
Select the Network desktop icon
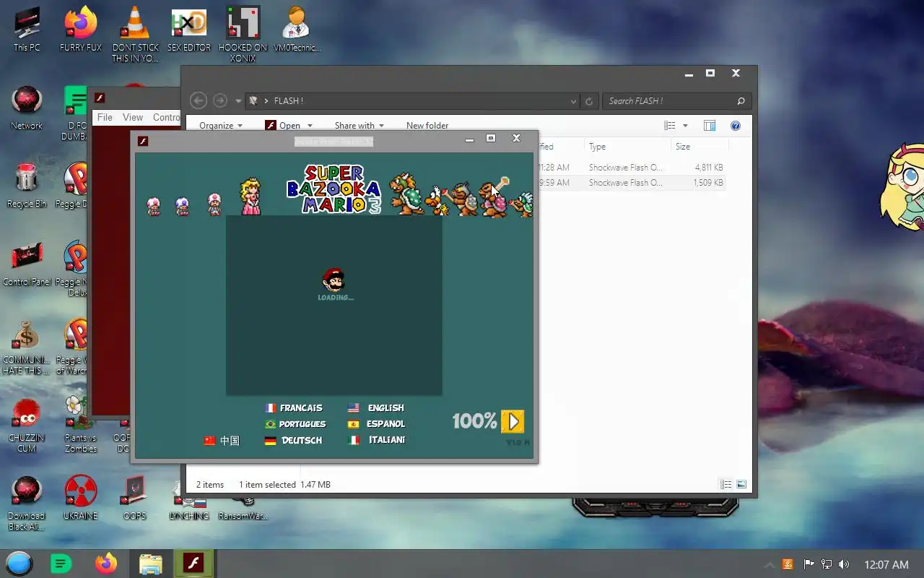pyautogui.click(x=27, y=108)
